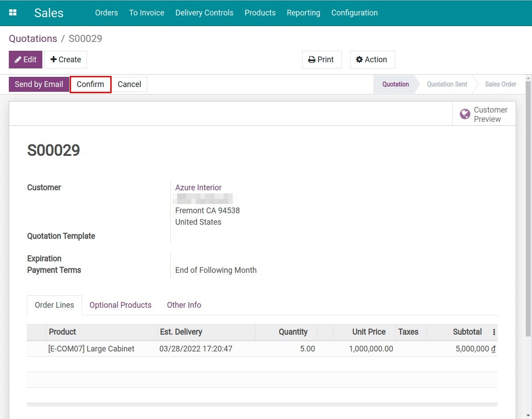Click Fremont CA 94538 address line
The height and width of the screenshot is (419, 532).
(x=207, y=211)
